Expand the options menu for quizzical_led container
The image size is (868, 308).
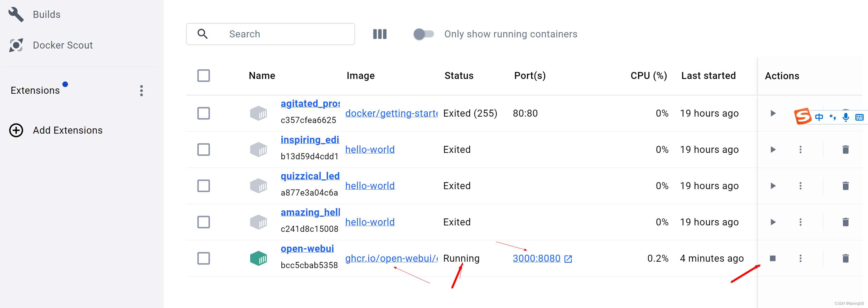pos(801,186)
